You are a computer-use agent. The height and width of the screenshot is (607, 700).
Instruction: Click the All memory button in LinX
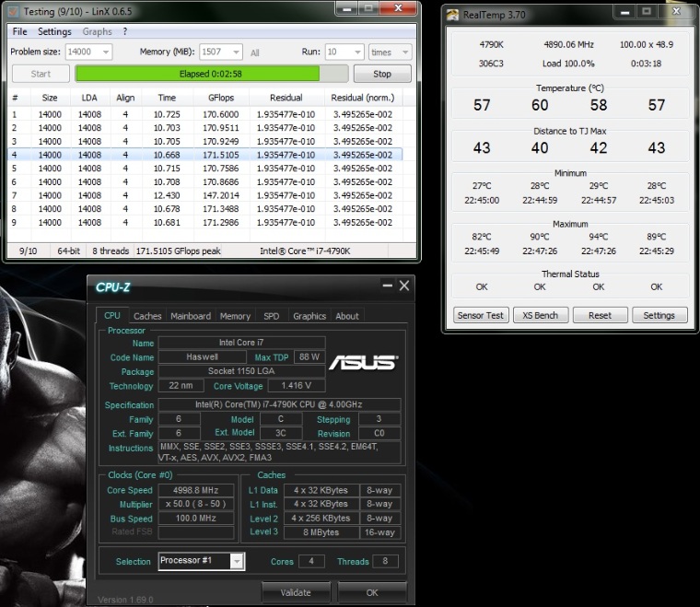pyautogui.click(x=255, y=53)
